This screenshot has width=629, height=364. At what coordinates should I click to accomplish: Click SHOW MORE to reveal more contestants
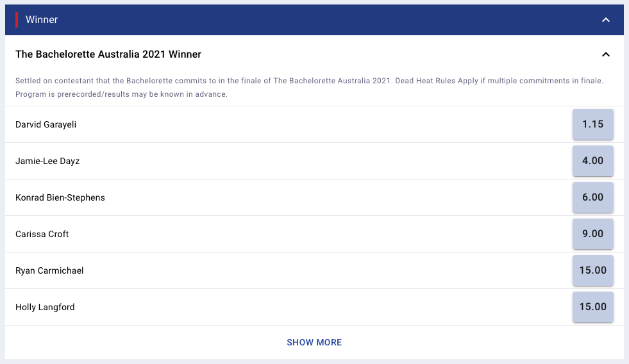(x=314, y=342)
